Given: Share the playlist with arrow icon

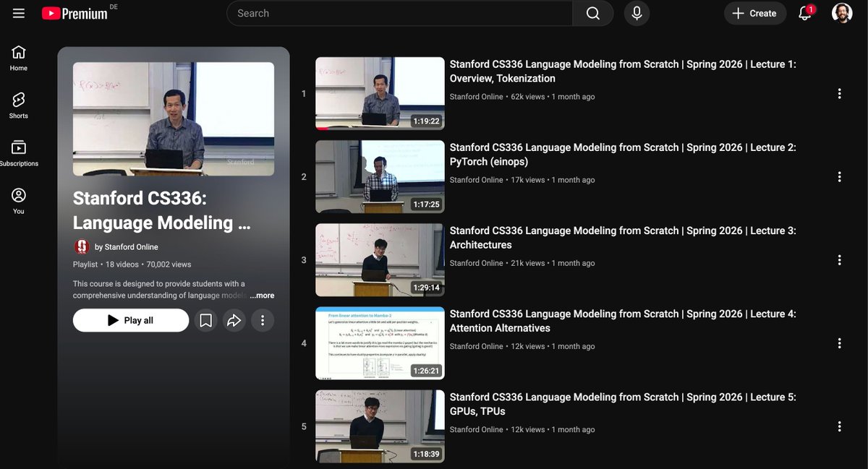Looking at the screenshot, I should [x=234, y=320].
